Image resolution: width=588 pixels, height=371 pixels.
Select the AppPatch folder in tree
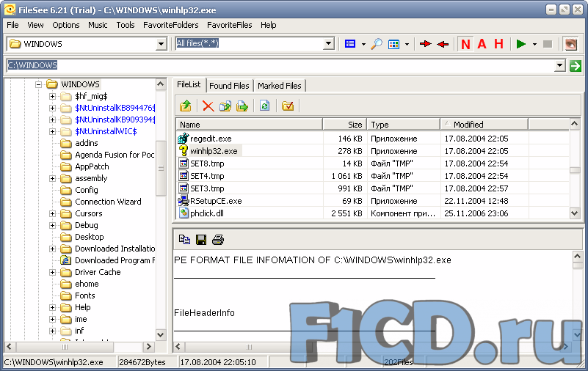pyautogui.click(x=92, y=166)
